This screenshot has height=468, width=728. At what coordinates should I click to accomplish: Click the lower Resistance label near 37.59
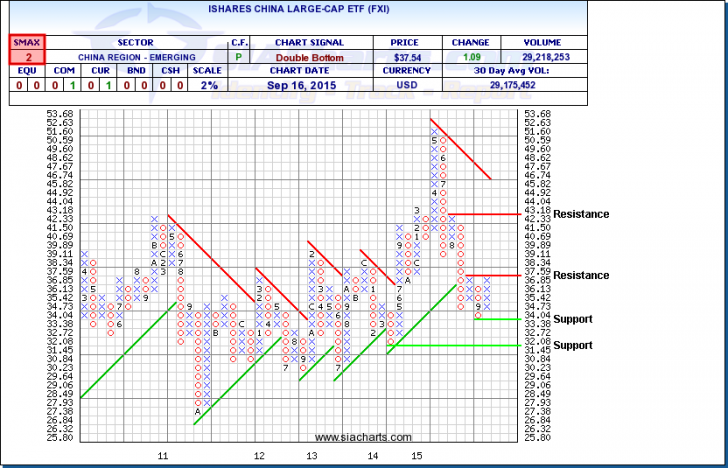(x=581, y=275)
